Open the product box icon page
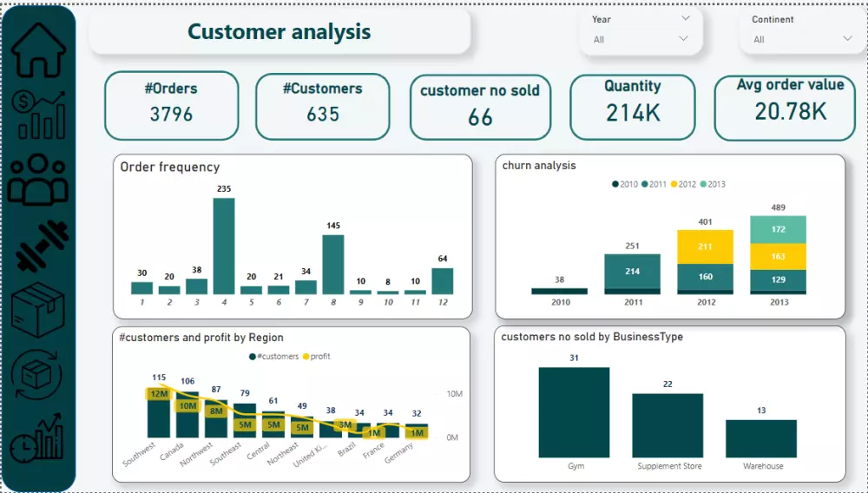Viewport: 868px width, 493px height. pyautogui.click(x=38, y=310)
